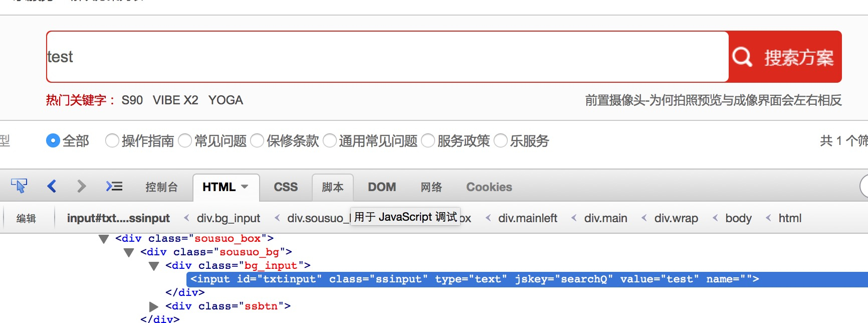Image resolution: width=868 pixels, height=323 pixels.
Task: Open the DOM tab
Action: coord(382,187)
